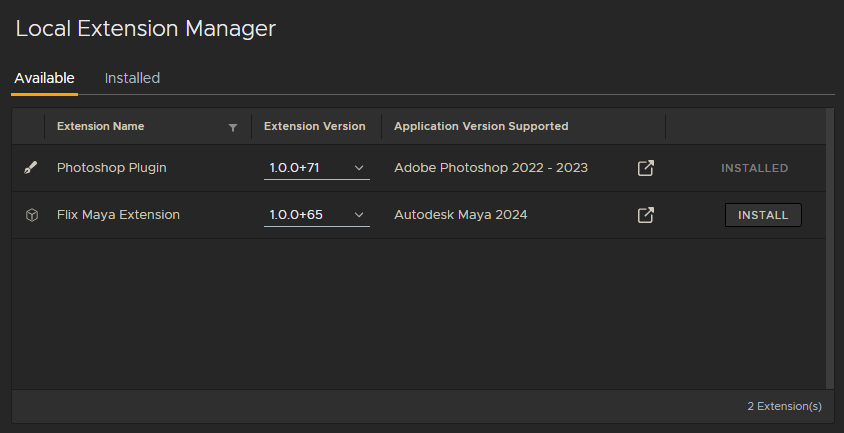Click the Flix Maya Extension cube icon
This screenshot has width=844, height=433.
(x=32, y=215)
